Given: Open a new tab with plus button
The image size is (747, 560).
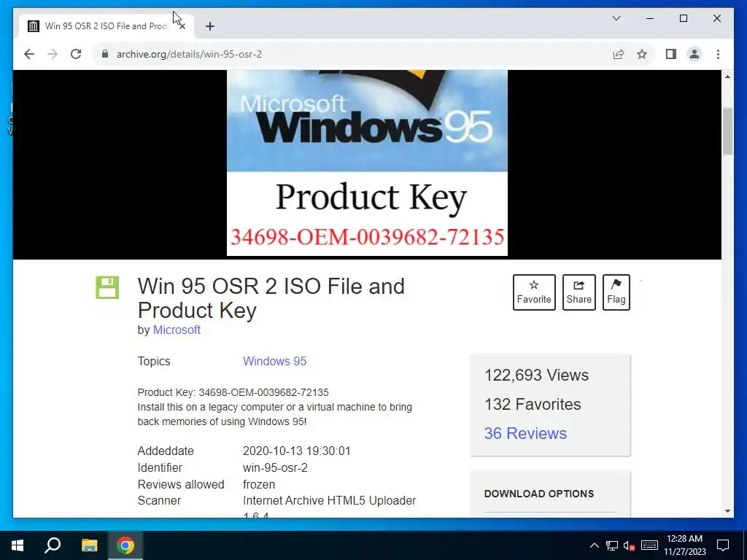Looking at the screenshot, I should (x=210, y=26).
